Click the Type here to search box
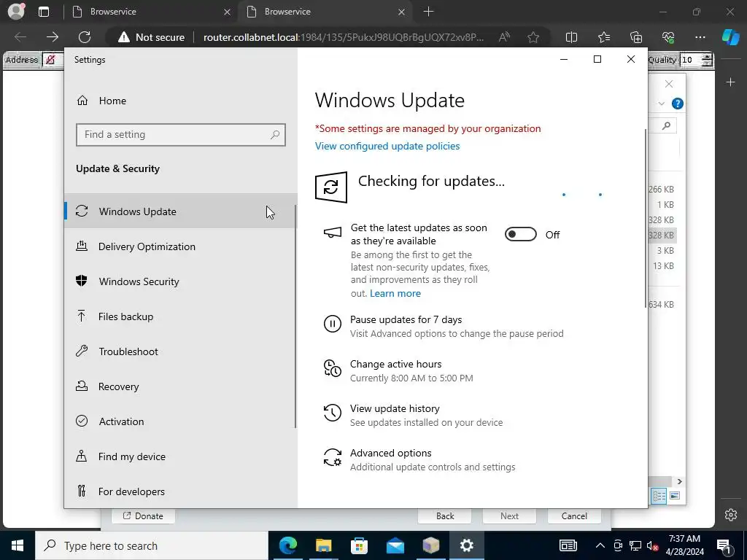Viewport: 747px width, 560px height. click(x=152, y=545)
